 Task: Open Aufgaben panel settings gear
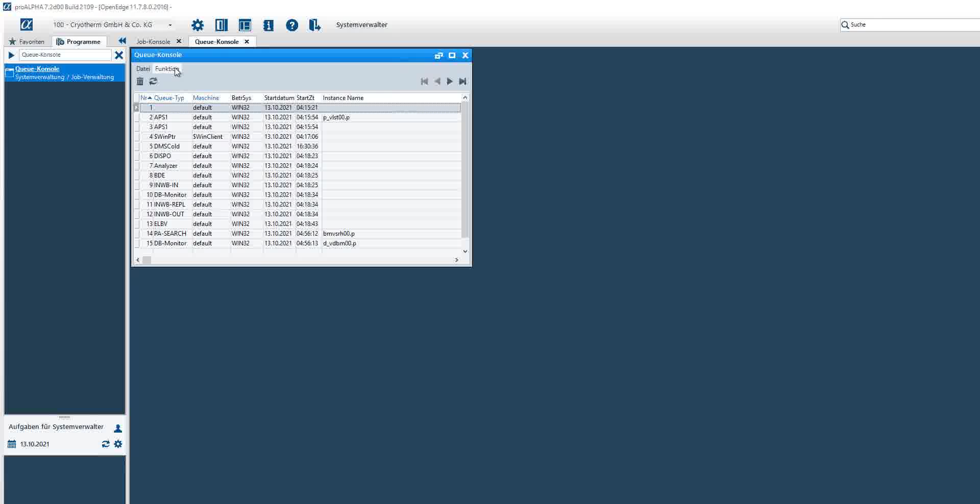[118, 444]
